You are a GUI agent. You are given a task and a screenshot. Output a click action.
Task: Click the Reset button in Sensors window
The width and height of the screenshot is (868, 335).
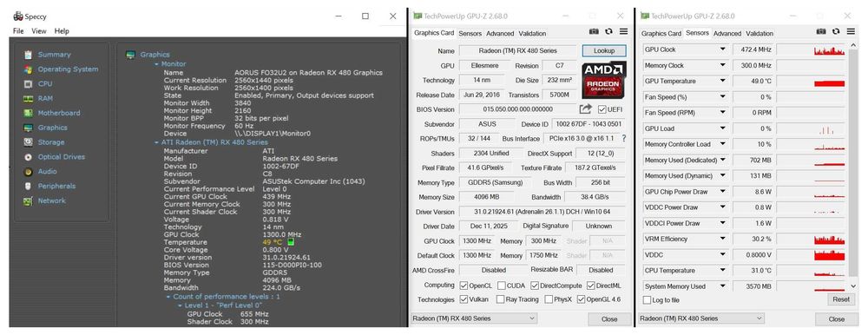[840, 299]
